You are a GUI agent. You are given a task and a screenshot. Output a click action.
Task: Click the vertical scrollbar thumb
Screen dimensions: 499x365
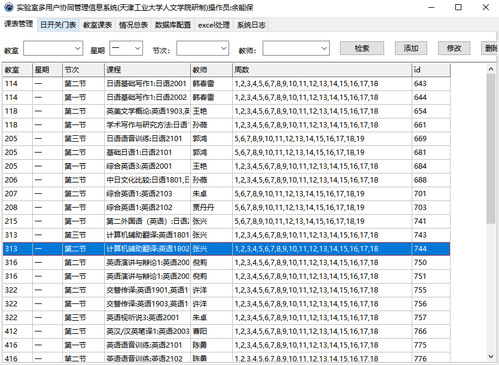491,149
